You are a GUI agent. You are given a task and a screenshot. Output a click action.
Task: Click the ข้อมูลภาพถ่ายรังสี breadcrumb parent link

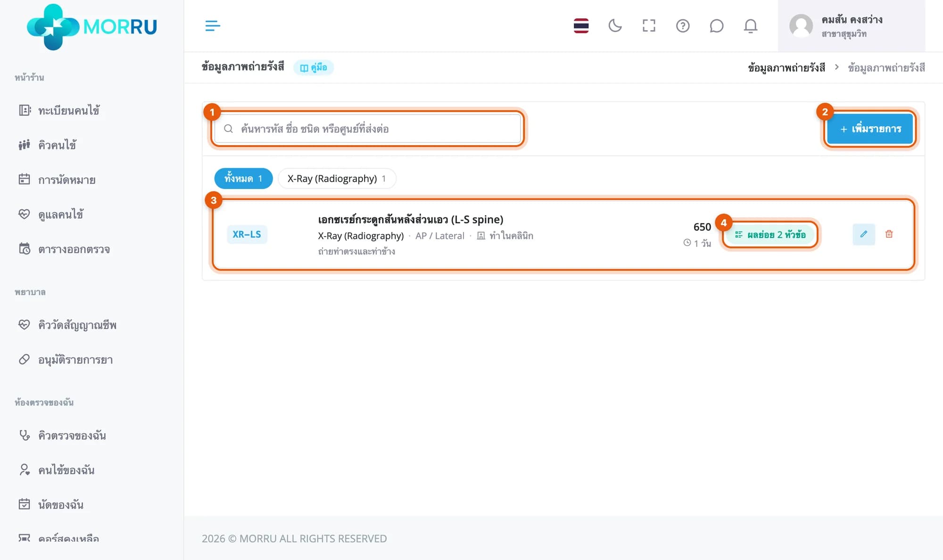point(786,67)
